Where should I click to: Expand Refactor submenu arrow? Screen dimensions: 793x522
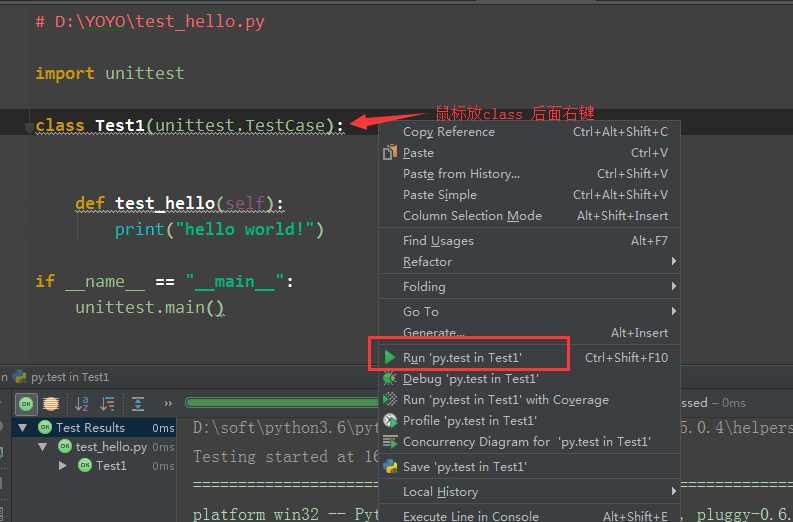coord(674,261)
